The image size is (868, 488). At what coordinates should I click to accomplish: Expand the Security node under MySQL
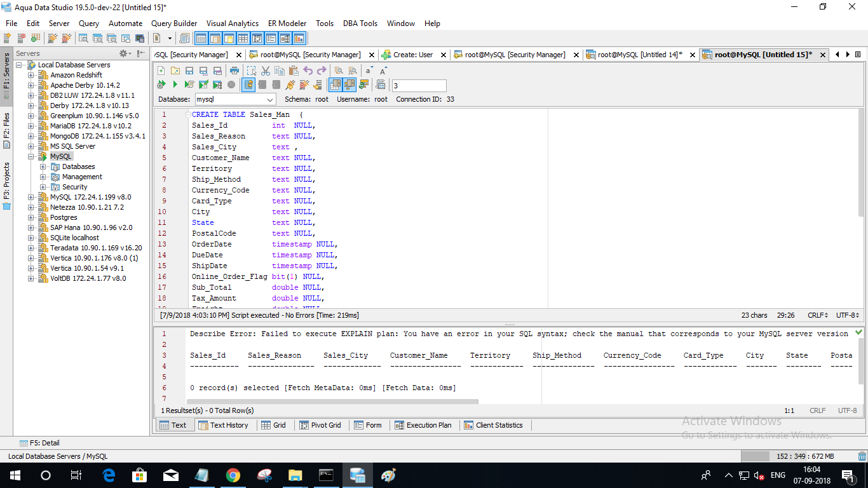coord(43,187)
